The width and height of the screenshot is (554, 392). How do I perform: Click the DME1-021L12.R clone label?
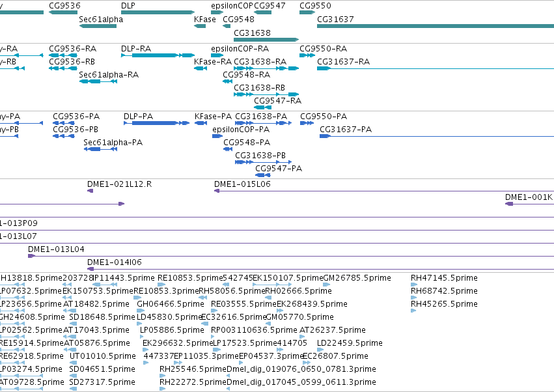pos(119,184)
